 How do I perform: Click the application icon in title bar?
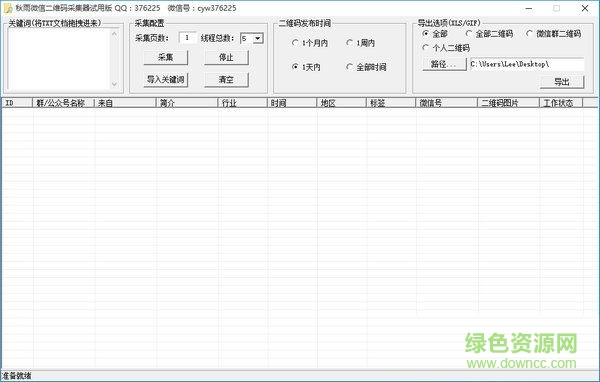(x=8, y=8)
